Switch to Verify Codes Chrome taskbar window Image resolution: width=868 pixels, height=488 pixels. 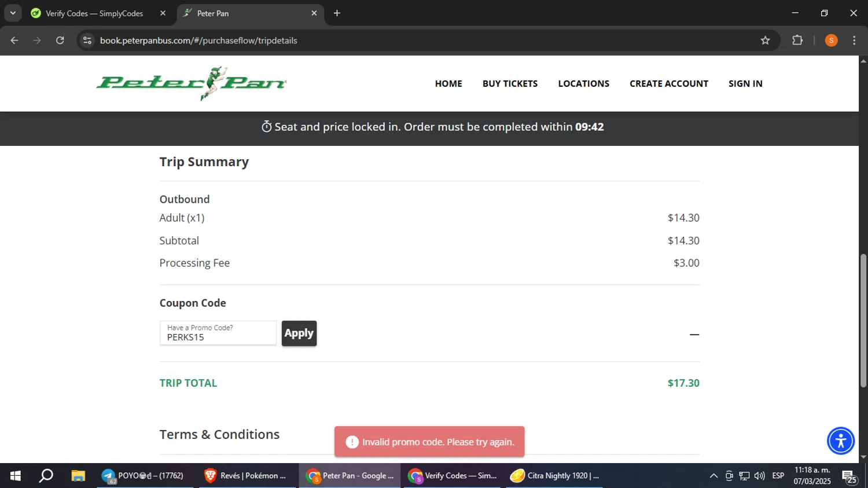pos(453,476)
